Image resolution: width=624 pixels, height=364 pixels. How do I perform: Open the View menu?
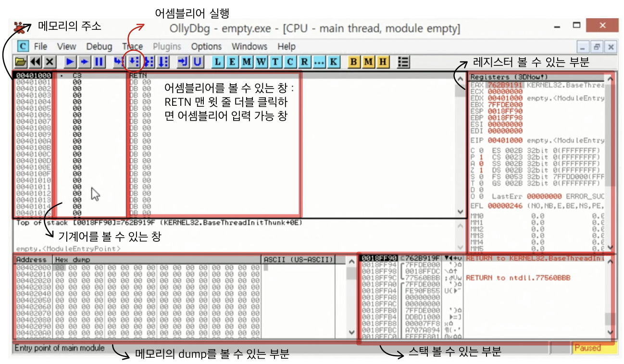click(x=66, y=47)
